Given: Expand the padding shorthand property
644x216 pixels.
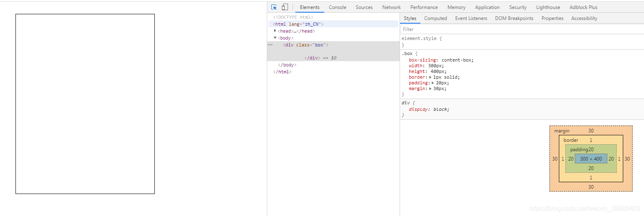Looking at the screenshot, I should click(433, 83).
